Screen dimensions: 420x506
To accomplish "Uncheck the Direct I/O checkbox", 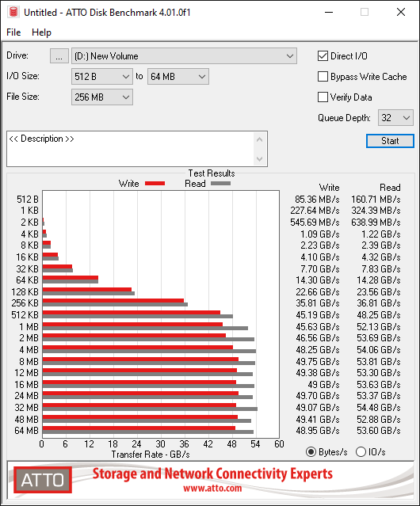I will click(323, 56).
